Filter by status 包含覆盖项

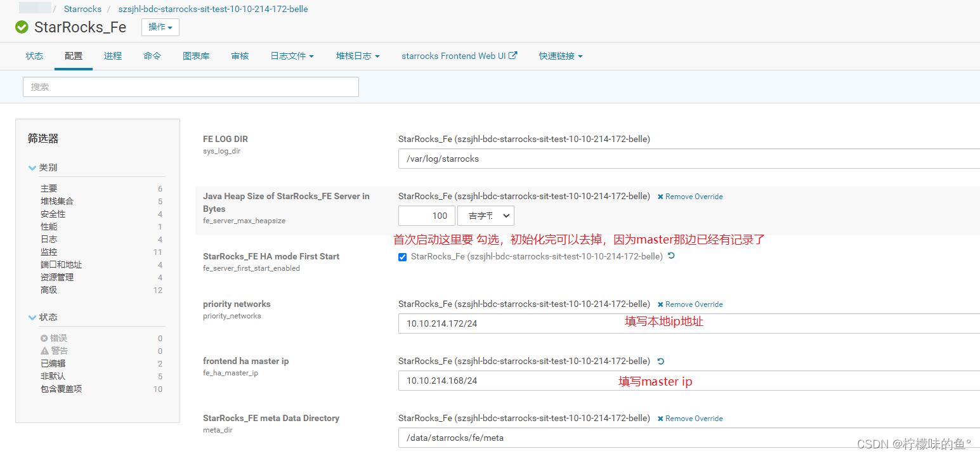[62, 389]
